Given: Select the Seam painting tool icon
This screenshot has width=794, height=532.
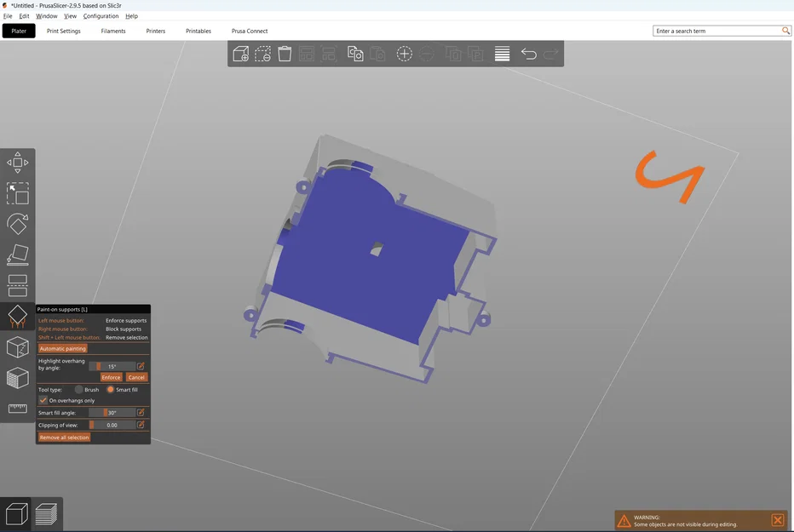Looking at the screenshot, I should tap(18, 347).
